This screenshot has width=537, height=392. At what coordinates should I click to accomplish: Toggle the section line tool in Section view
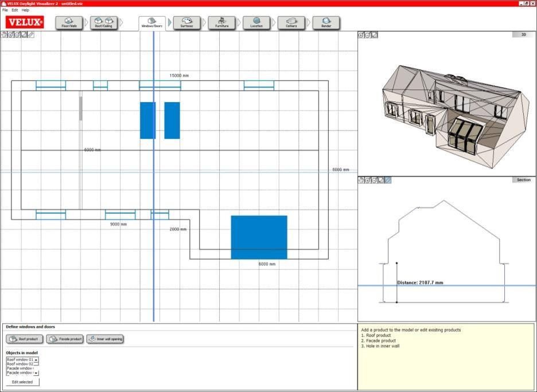(x=388, y=180)
